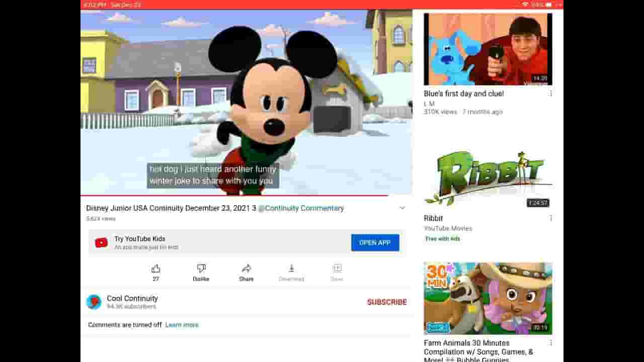Click the OPEN APP button
Viewport: 644px width, 362px height.
[x=375, y=243]
